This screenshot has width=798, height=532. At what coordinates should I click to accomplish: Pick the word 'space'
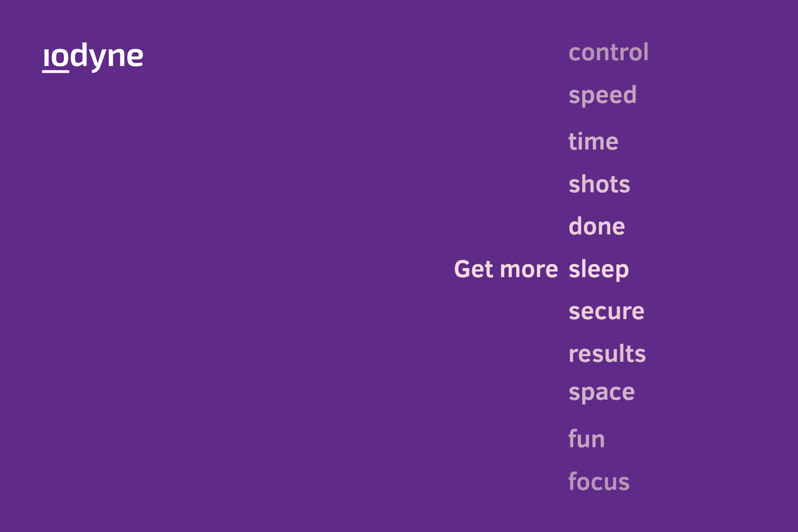click(602, 393)
